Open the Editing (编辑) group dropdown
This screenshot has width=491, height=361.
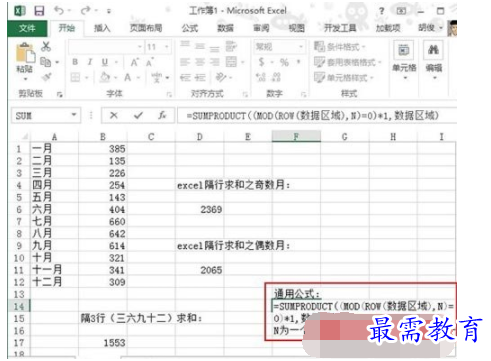point(434,60)
